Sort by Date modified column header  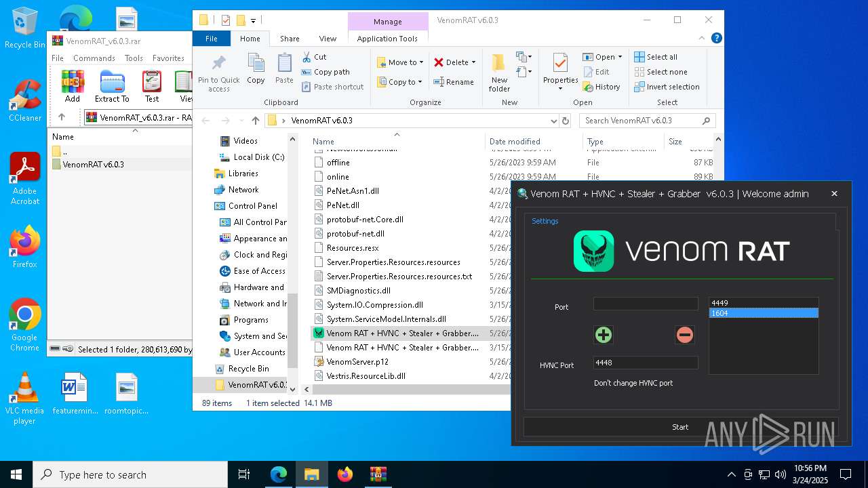[x=534, y=142]
